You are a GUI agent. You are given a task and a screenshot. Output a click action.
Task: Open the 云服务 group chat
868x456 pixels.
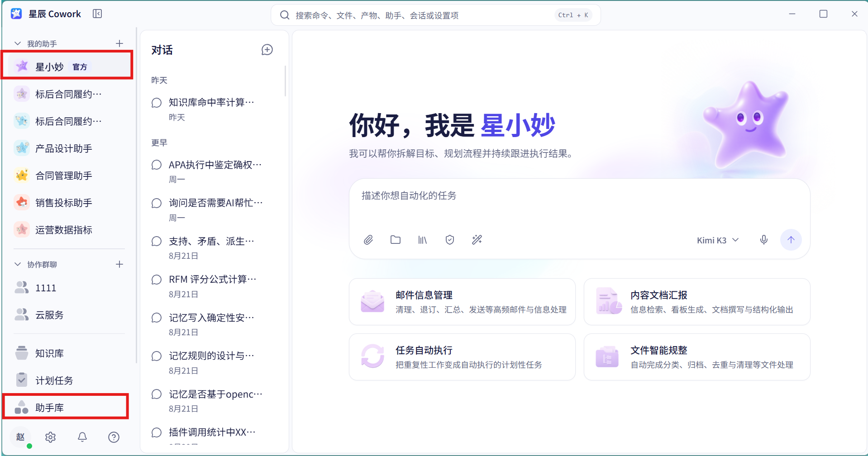click(68, 315)
